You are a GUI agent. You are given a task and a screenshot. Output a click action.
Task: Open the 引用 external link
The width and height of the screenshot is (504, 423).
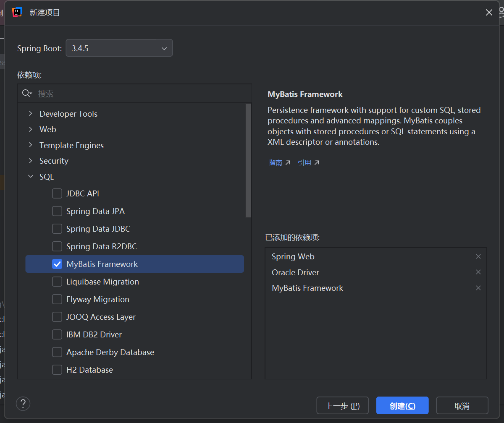click(x=304, y=162)
